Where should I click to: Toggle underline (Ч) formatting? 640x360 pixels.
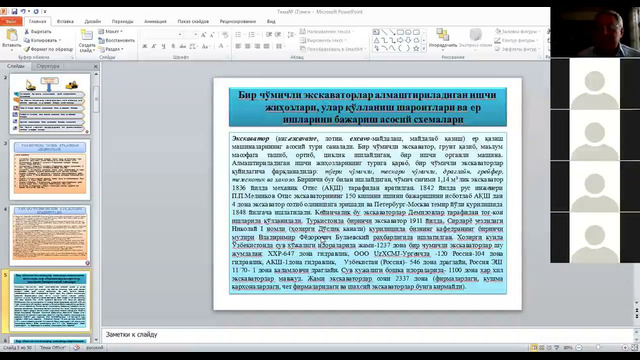[x=164, y=47]
